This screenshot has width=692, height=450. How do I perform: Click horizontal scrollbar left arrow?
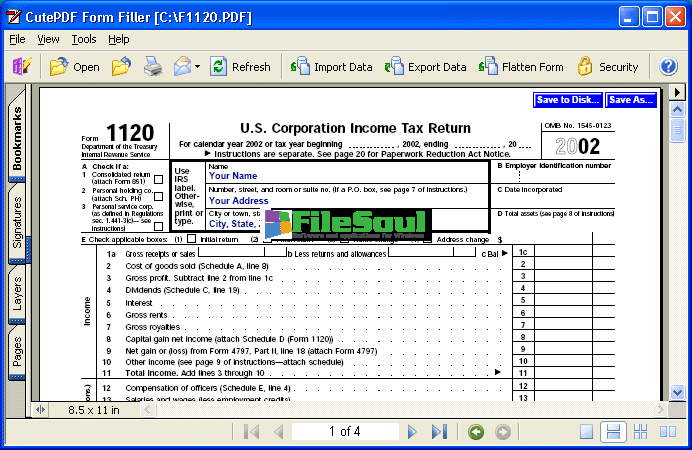(x=148, y=410)
